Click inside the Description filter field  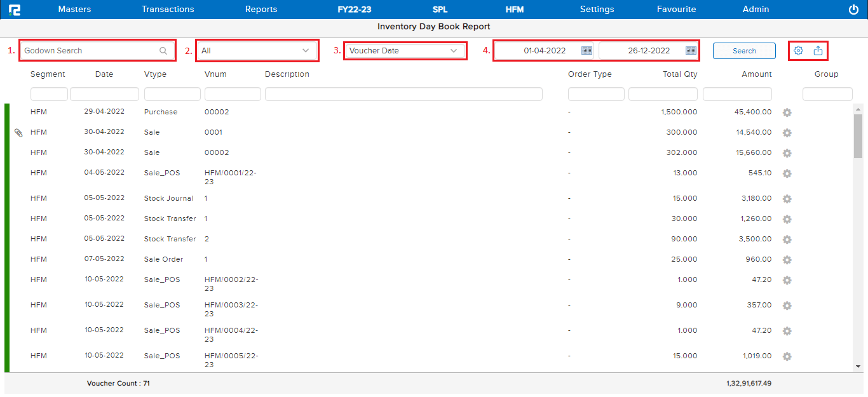(404, 93)
